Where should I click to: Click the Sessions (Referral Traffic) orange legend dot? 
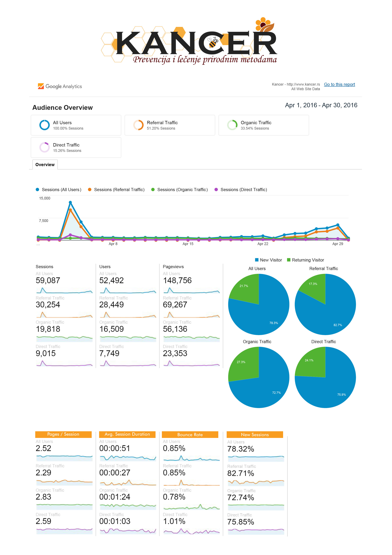[x=90, y=190]
